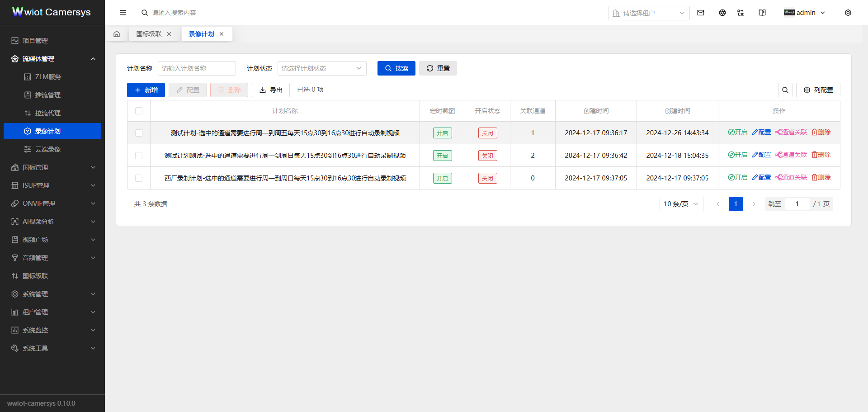Open the 云端录像 sidebar page

[x=48, y=149]
